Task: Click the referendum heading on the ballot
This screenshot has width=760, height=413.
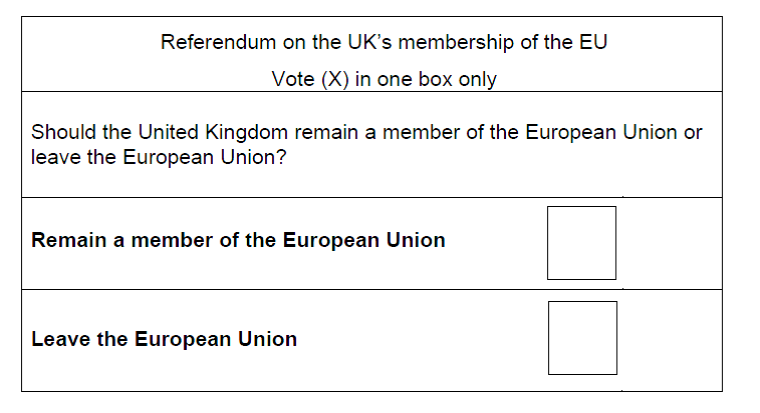Action: point(383,43)
